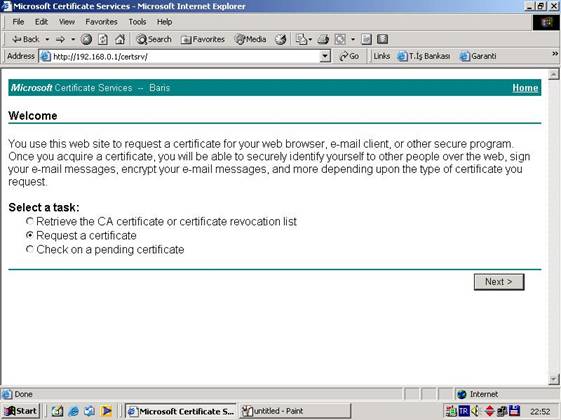Viewport: 561px width, 420px height.
Task: Expand the Links bar overflow chevron
Action: tap(555, 54)
